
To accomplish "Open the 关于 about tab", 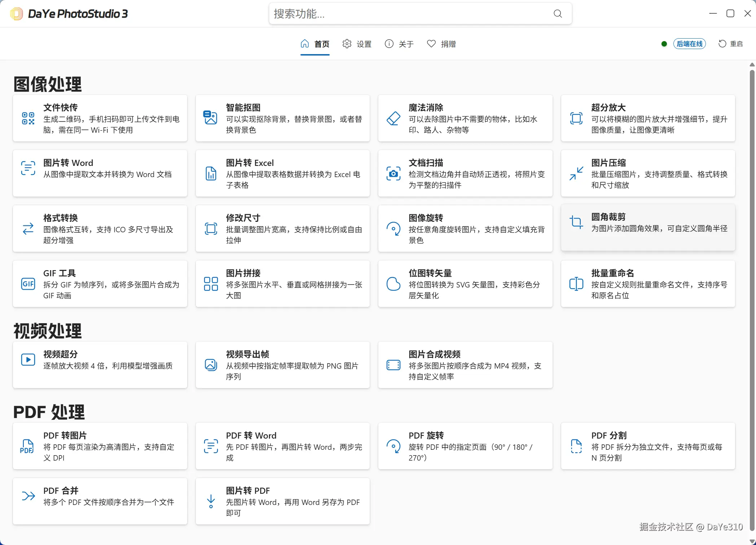I will pyautogui.click(x=399, y=44).
